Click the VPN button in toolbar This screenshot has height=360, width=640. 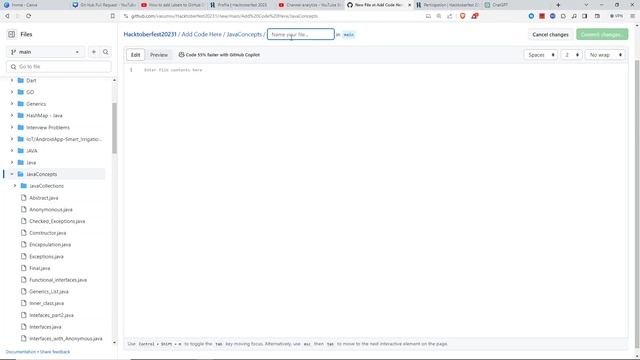click(616, 16)
